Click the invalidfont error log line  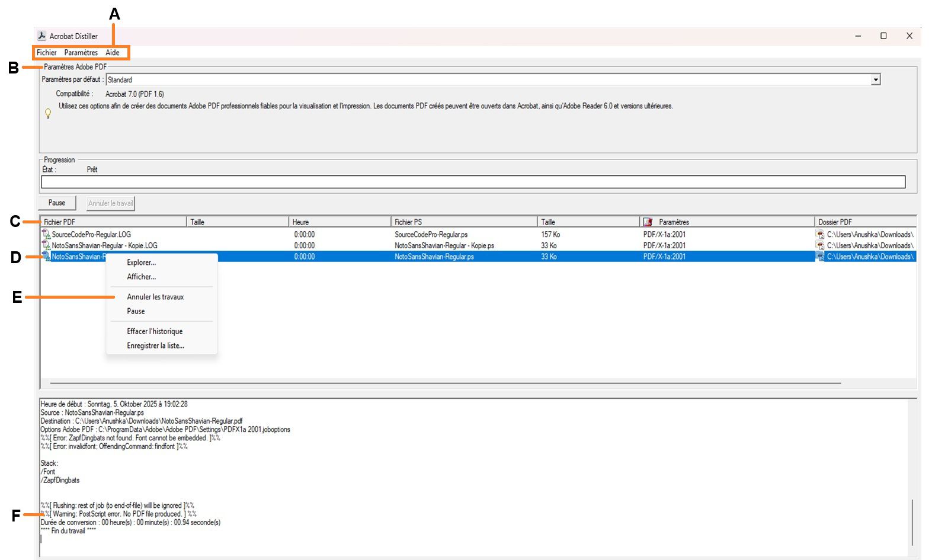coord(114,446)
